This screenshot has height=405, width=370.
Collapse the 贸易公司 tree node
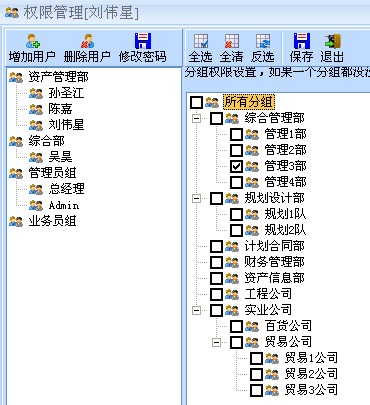click(x=217, y=343)
